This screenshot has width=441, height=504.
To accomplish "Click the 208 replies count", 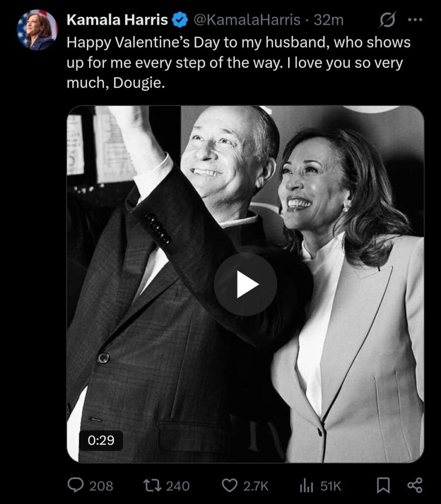I will point(101,486).
